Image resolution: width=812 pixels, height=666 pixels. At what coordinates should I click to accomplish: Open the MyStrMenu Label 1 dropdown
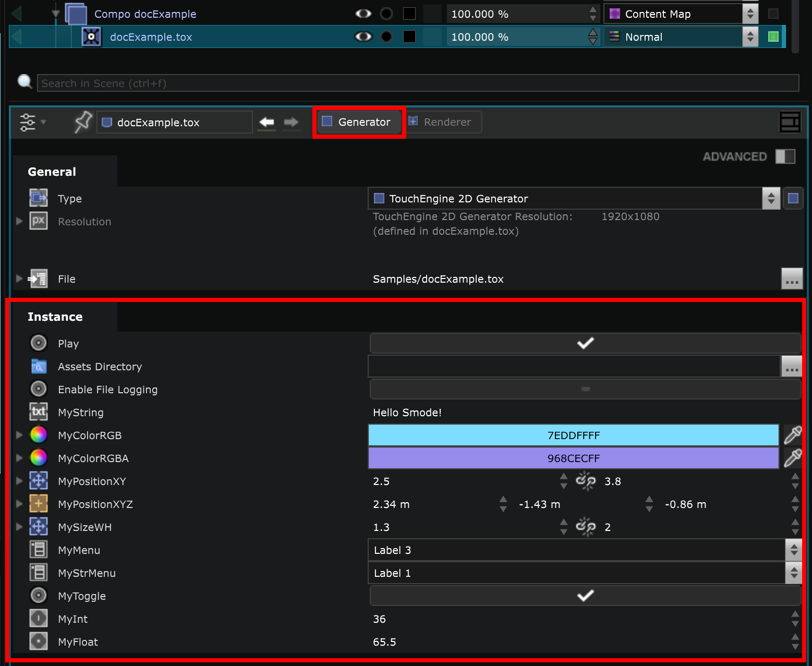point(585,573)
